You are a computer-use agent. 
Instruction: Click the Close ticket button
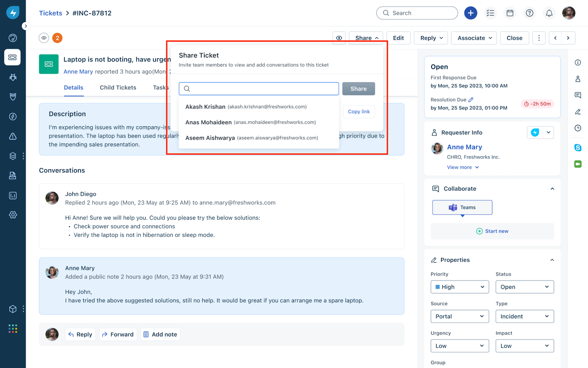pos(514,38)
